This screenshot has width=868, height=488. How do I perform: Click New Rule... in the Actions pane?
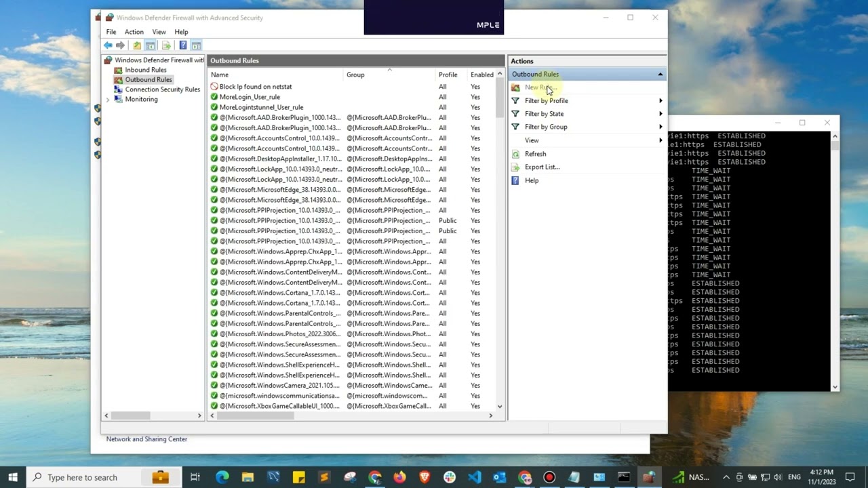(540, 87)
